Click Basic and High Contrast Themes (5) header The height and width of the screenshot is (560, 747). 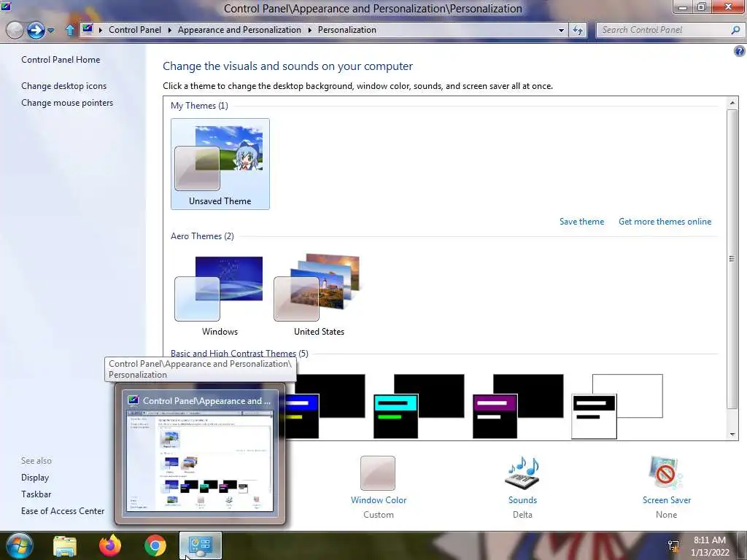click(x=239, y=353)
